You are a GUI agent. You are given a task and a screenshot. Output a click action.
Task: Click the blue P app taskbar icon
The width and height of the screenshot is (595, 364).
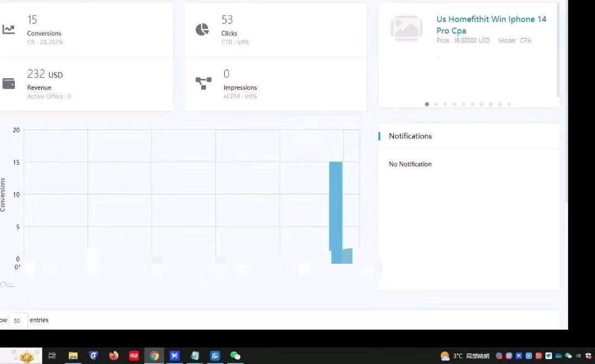(x=215, y=356)
